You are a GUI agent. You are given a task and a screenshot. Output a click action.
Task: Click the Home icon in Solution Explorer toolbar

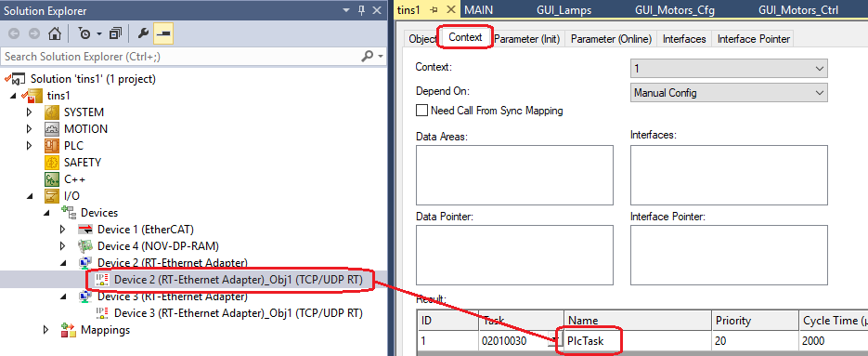click(54, 34)
